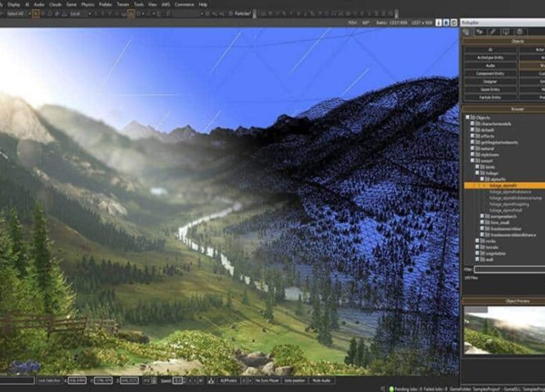Click the Speed value field

177,381
